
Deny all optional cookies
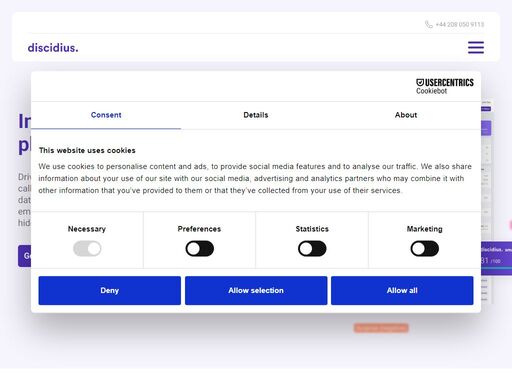[110, 290]
